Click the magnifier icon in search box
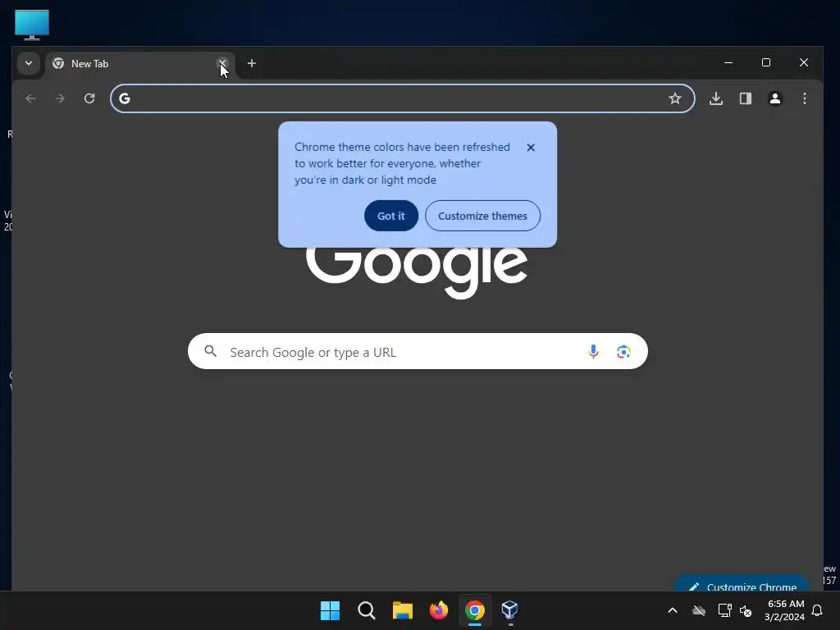The height and width of the screenshot is (630, 840). point(211,351)
